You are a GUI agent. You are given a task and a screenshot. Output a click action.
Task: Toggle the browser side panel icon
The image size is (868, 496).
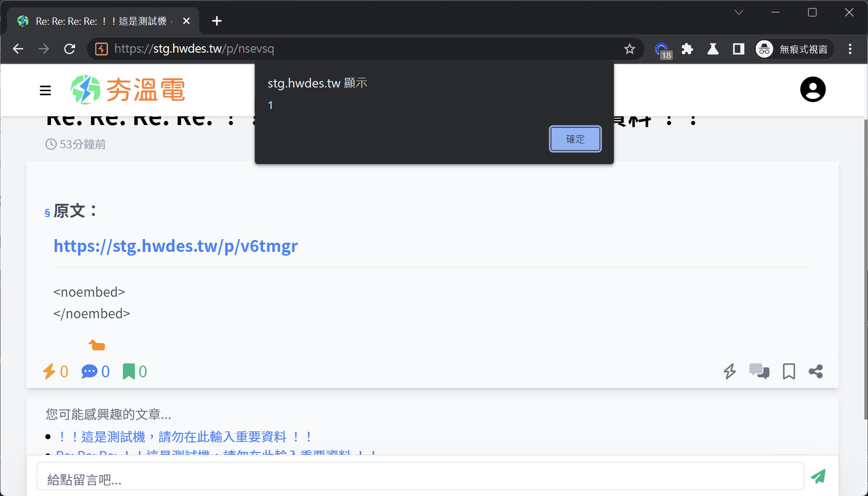738,49
